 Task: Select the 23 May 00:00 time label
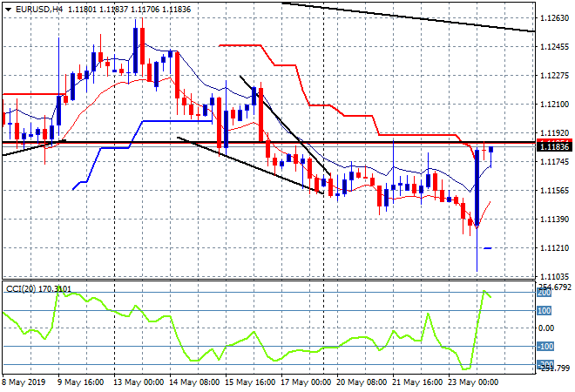pyautogui.click(x=473, y=382)
